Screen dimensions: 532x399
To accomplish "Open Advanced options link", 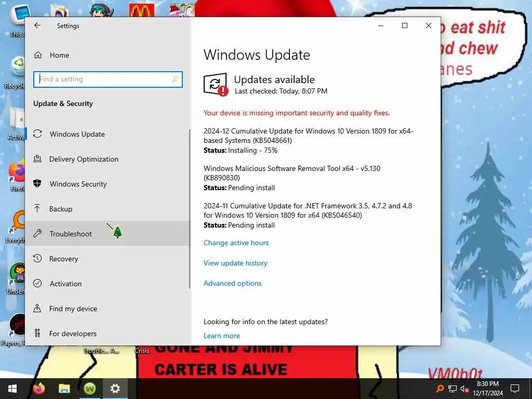I will coord(232,283).
